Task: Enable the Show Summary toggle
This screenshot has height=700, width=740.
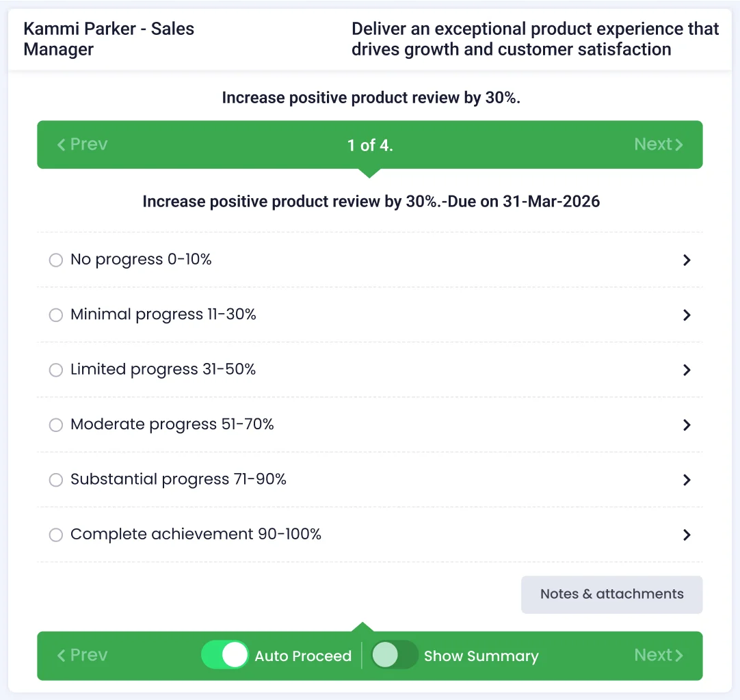Action: [394, 655]
